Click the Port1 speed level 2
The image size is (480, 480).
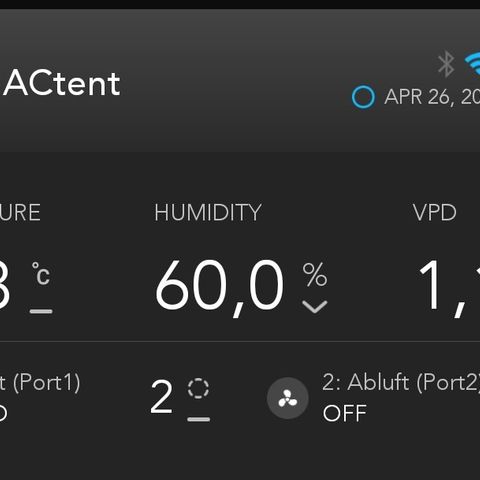(162, 397)
